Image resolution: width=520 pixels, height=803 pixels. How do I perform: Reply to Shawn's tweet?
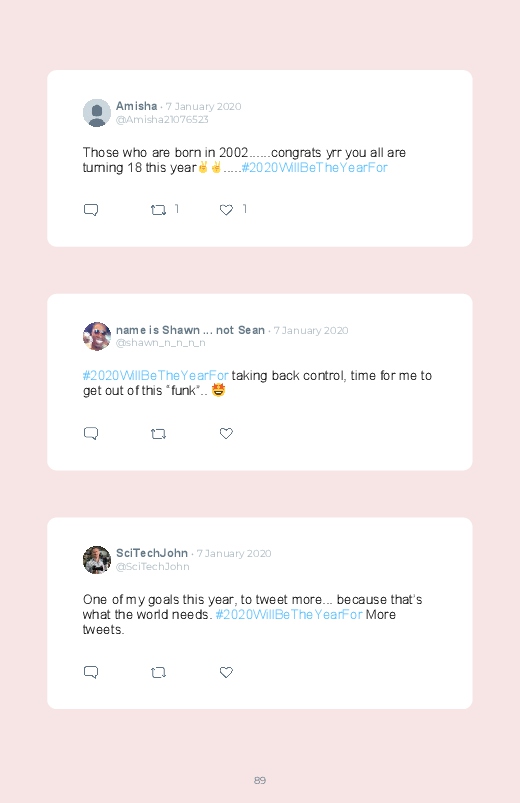(x=91, y=434)
